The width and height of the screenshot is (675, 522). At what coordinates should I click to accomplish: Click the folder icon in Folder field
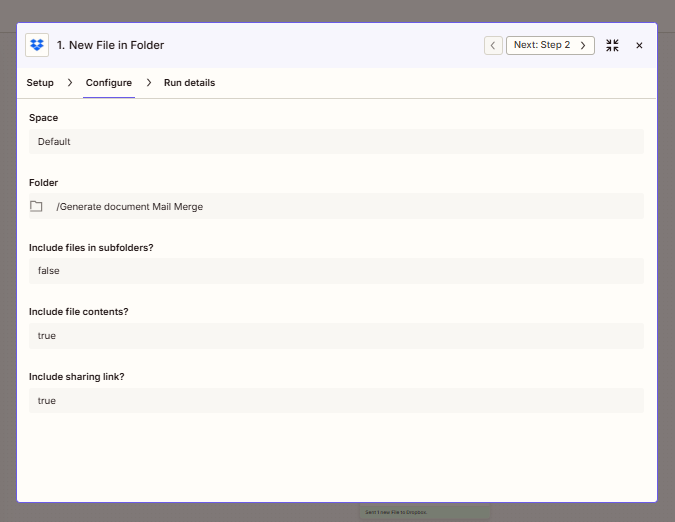point(37,207)
